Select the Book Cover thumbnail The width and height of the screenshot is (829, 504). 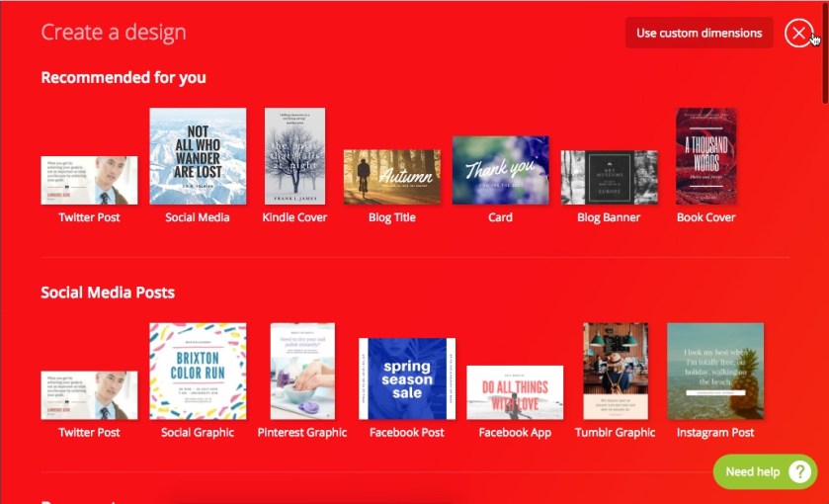[706, 156]
